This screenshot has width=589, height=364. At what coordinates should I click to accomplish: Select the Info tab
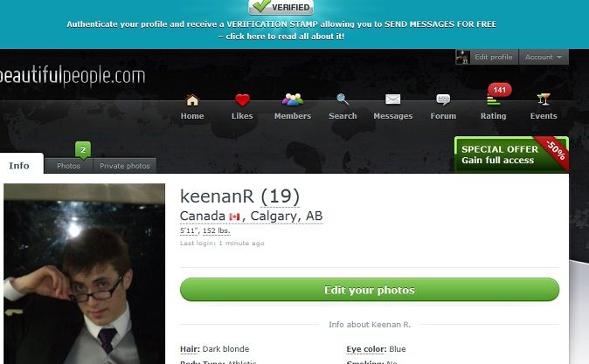click(19, 166)
